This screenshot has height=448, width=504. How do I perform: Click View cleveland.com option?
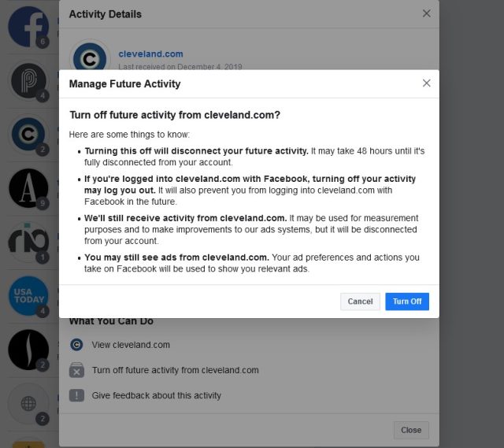coord(131,345)
